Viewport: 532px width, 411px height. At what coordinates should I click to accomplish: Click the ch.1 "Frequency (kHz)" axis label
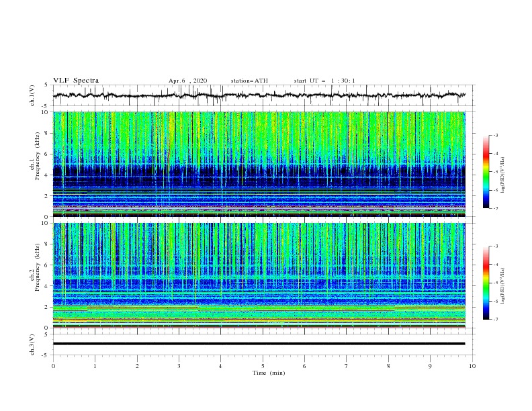coord(38,156)
